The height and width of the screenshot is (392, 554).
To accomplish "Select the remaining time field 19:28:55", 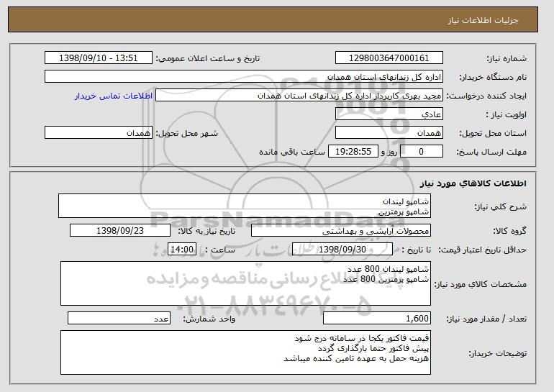I will pos(353,152).
